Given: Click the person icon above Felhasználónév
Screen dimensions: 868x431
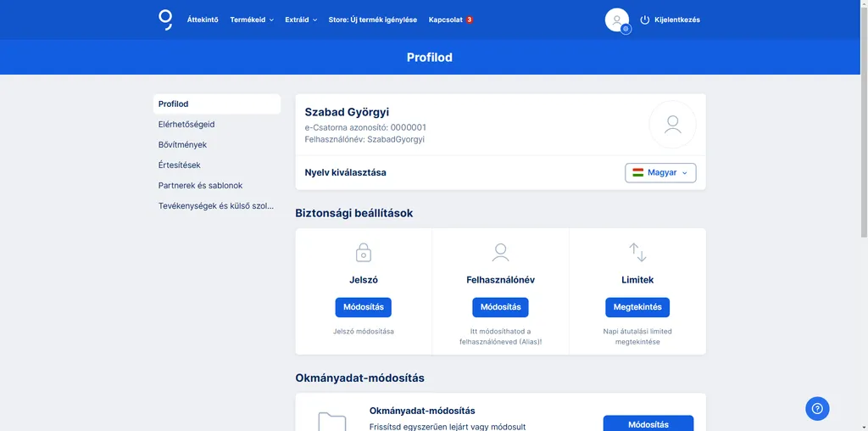Looking at the screenshot, I should tap(500, 252).
